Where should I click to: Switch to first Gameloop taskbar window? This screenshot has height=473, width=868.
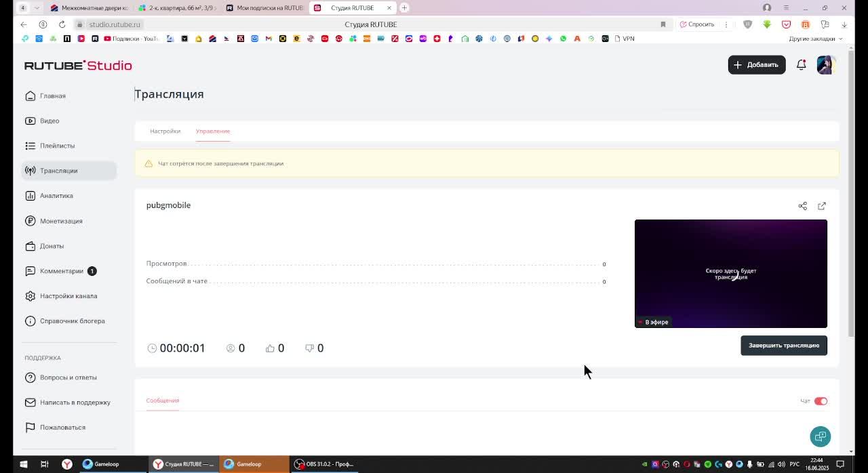[x=112, y=464]
